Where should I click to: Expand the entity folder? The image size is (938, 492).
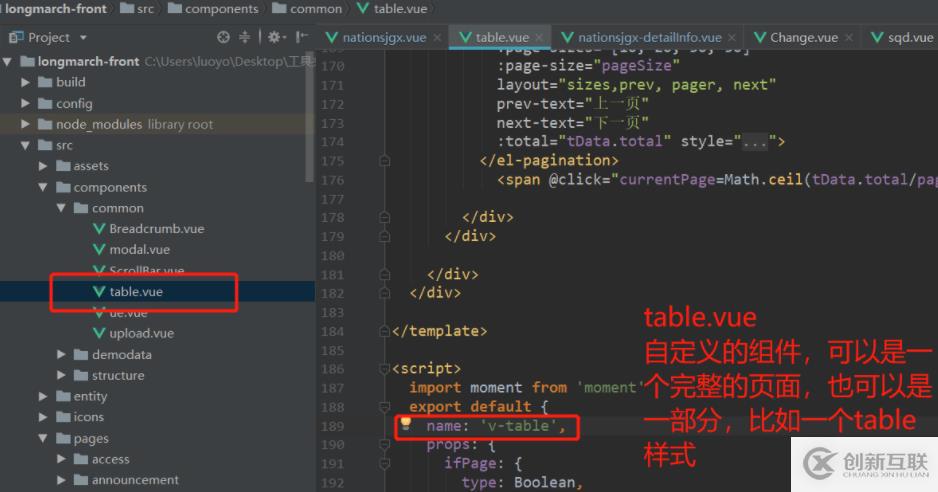[43, 396]
